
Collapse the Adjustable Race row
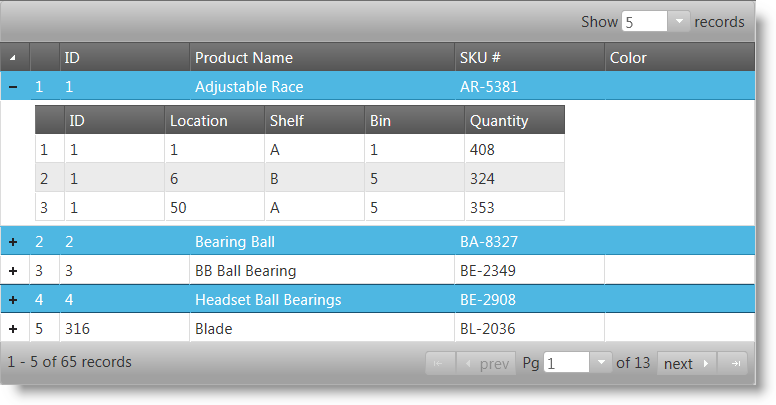coord(13,87)
